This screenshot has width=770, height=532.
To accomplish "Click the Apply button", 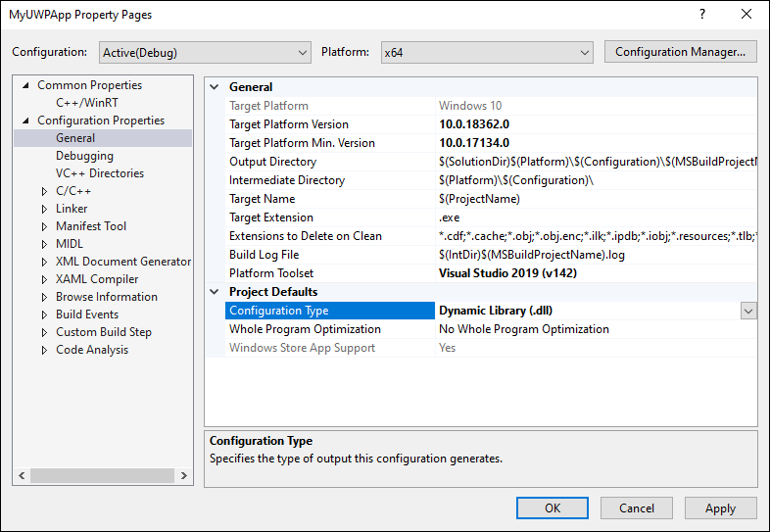I will coord(720,508).
